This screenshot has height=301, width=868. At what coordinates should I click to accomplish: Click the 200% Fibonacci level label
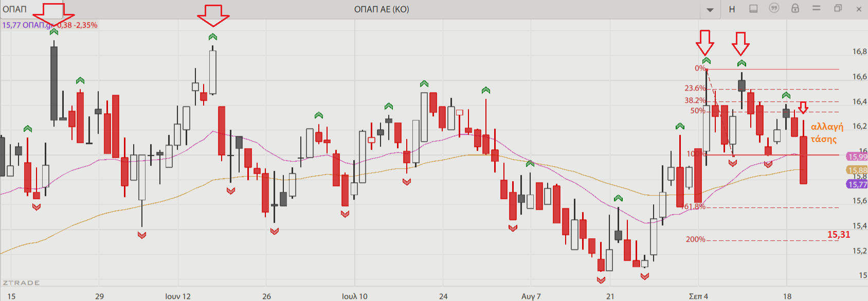pos(695,239)
